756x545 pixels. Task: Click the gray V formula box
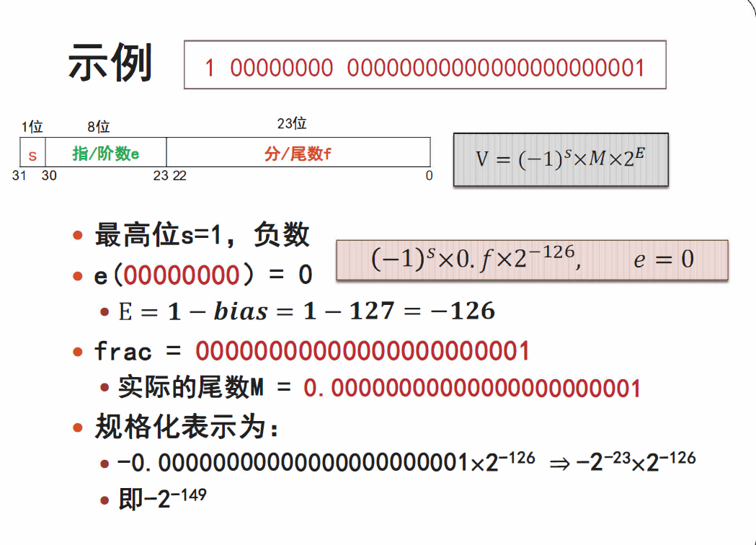(x=560, y=159)
